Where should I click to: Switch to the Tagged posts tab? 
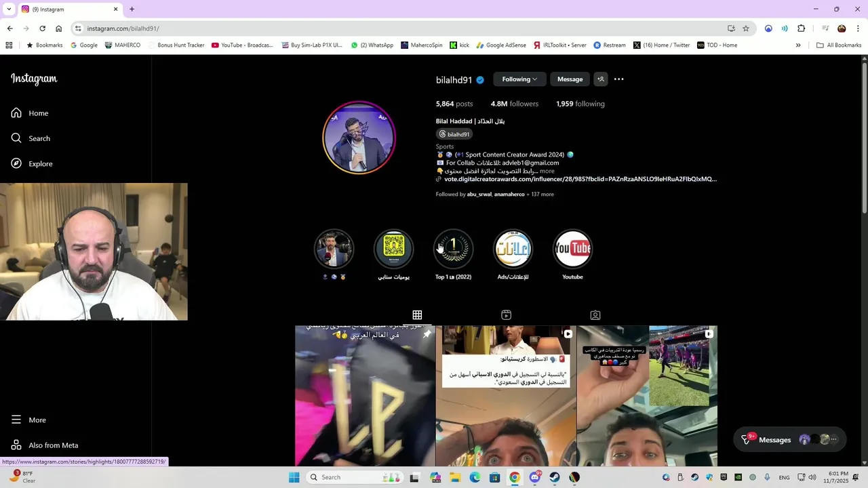point(595,315)
